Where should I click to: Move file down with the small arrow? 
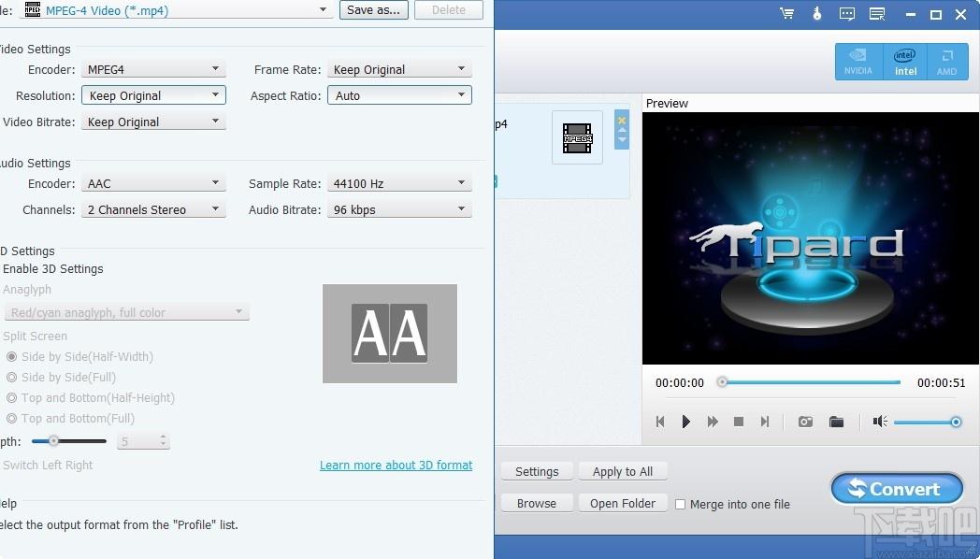622,140
